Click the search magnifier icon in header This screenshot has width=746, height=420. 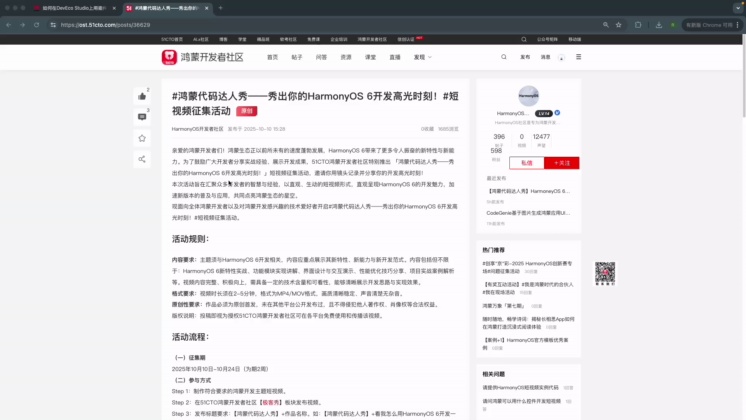[505, 57]
